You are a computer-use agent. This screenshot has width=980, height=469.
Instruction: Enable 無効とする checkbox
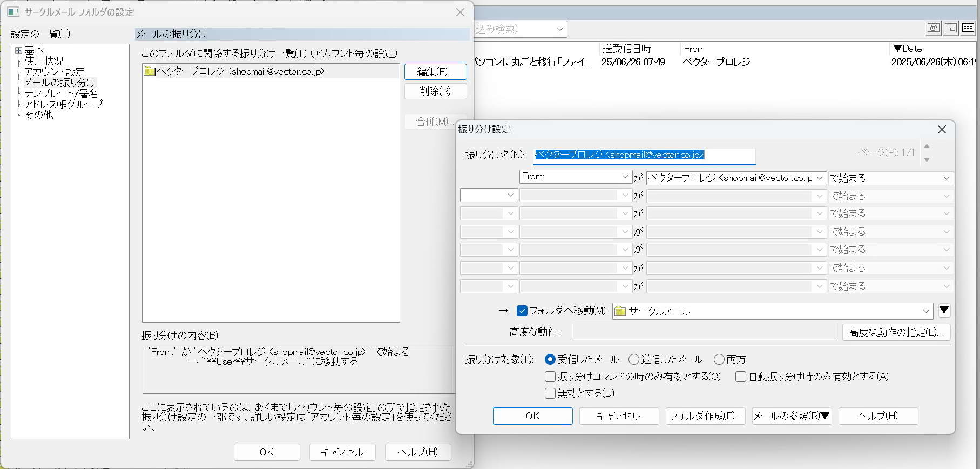click(550, 393)
